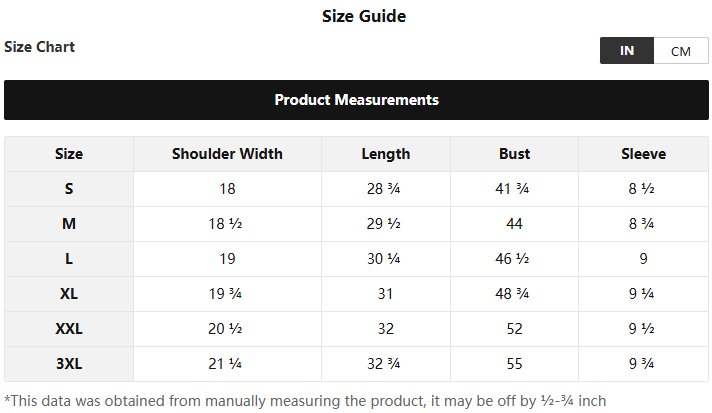Select the S shoulder width value 18

click(227, 189)
